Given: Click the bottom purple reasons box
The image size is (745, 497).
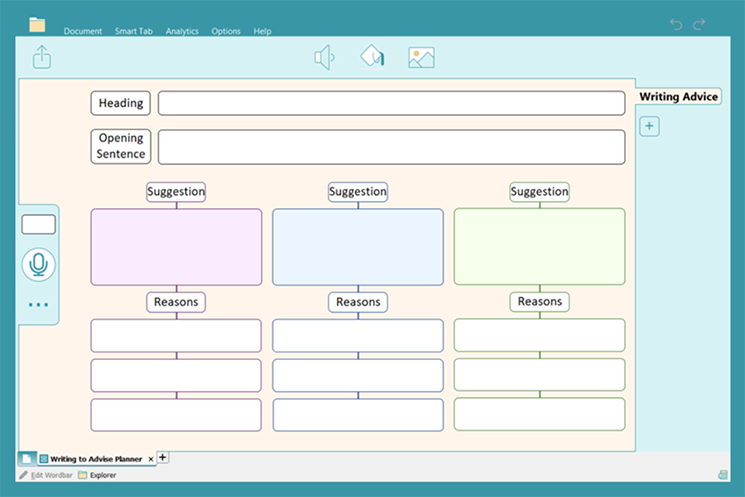Looking at the screenshot, I should point(176,415).
